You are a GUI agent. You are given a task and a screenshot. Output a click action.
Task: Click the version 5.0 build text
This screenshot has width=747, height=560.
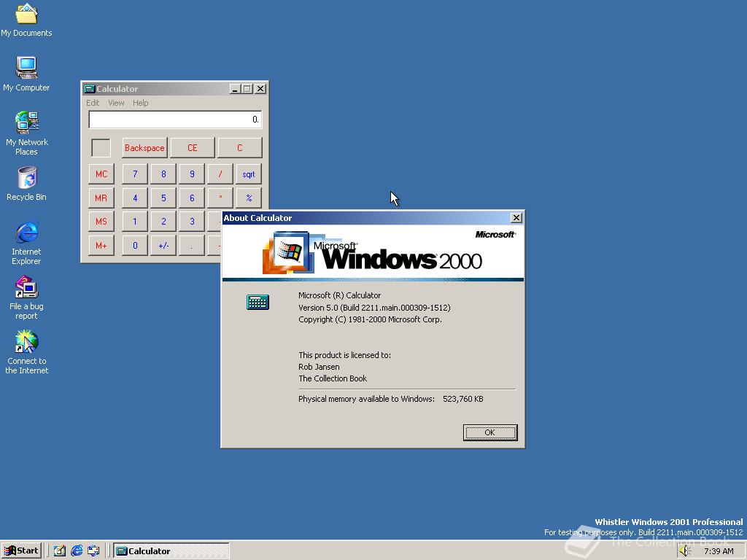[x=374, y=308]
